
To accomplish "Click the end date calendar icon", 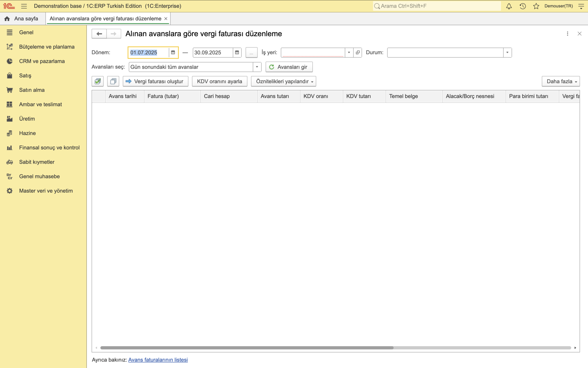I will 237,53.
